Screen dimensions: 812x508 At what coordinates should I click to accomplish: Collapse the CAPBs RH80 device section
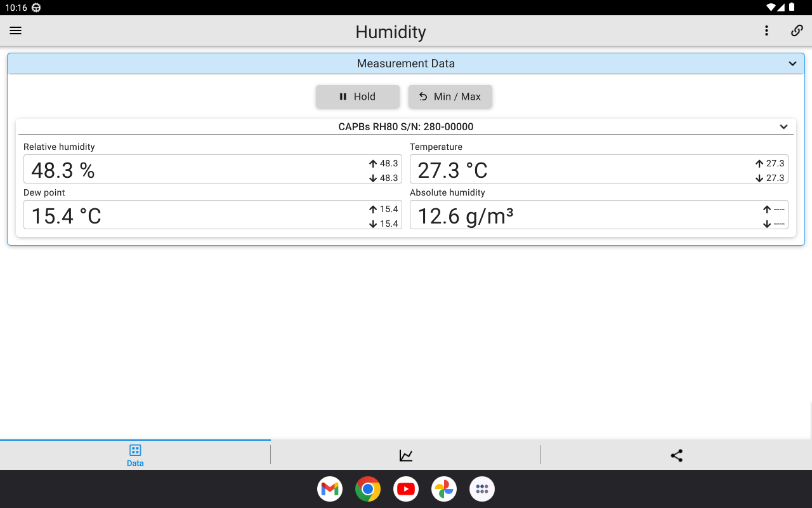(x=783, y=126)
